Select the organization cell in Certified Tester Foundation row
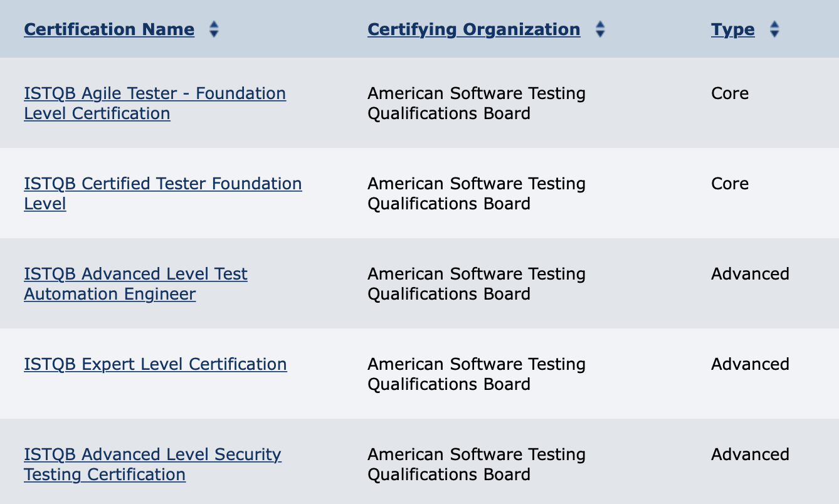 coord(477,194)
